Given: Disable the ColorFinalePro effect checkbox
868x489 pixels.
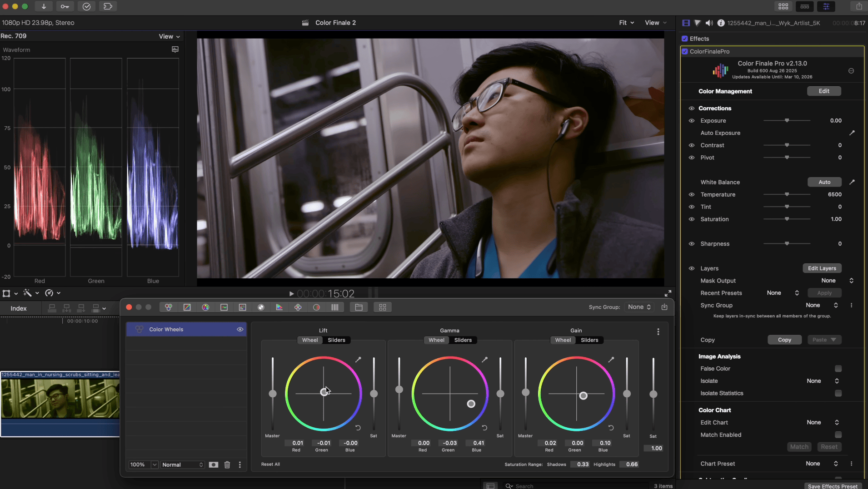Looking at the screenshot, I should (685, 51).
